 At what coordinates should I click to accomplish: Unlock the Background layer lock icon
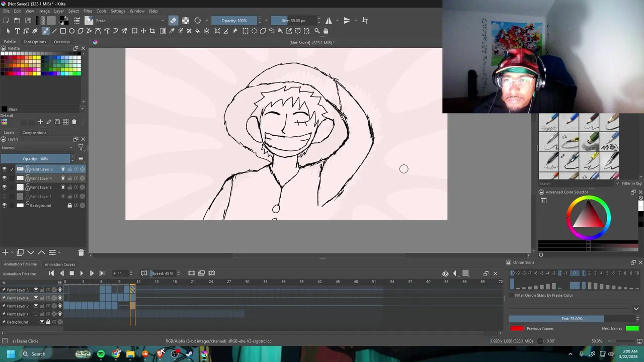click(x=69, y=206)
